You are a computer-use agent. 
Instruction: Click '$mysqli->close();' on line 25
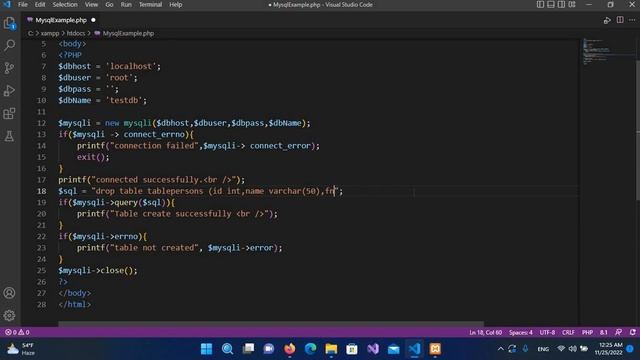(98, 271)
